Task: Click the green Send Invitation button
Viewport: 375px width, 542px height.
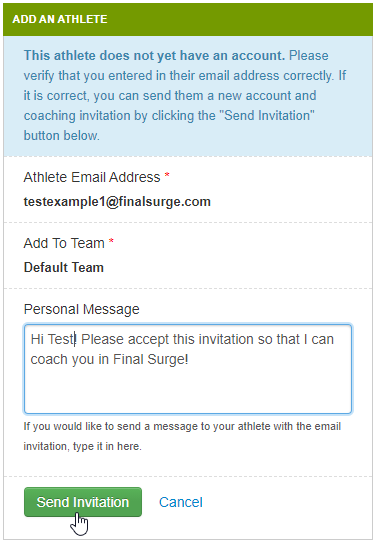Action: [83, 502]
